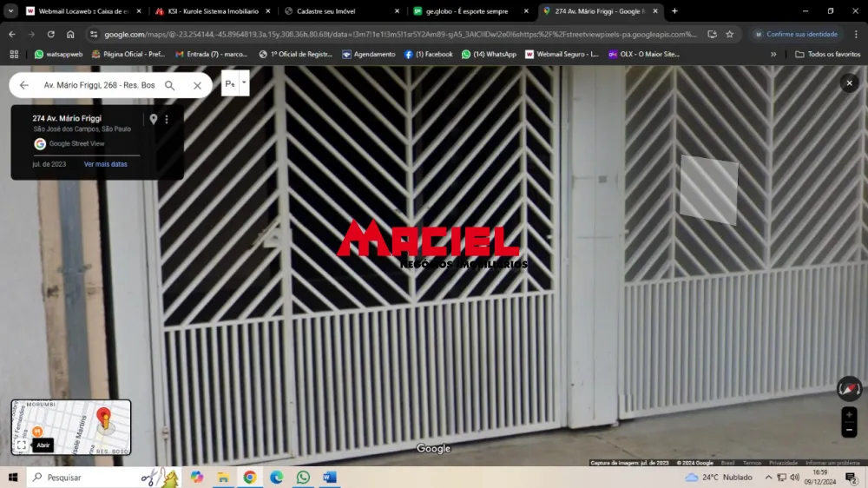Open WhatsApp from the Windows taskbar

point(303,478)
